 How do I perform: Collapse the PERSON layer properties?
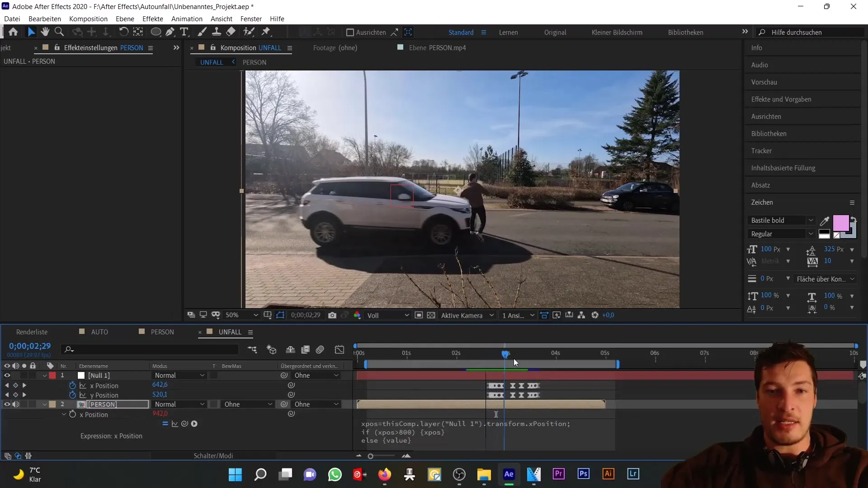[x=45, y=404]
